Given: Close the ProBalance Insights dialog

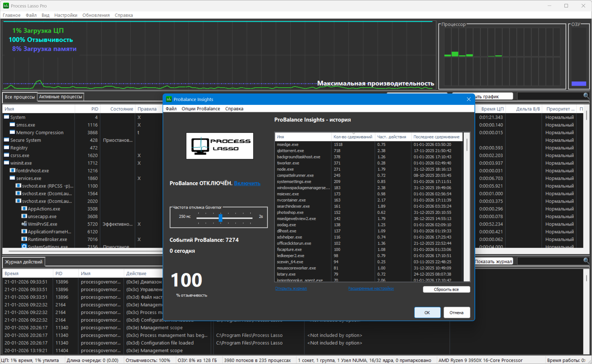Looking at the screenshot, I should click(x=469, y=99).
